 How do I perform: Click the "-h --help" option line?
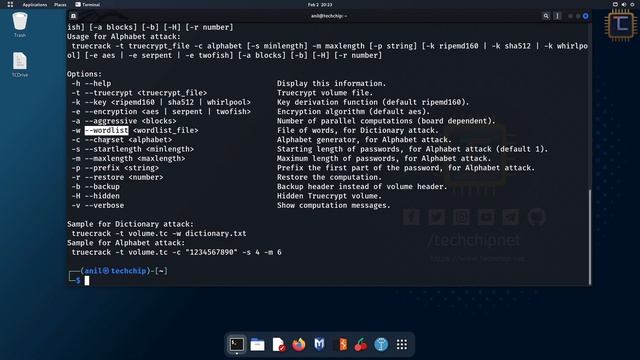click(91, 83)
